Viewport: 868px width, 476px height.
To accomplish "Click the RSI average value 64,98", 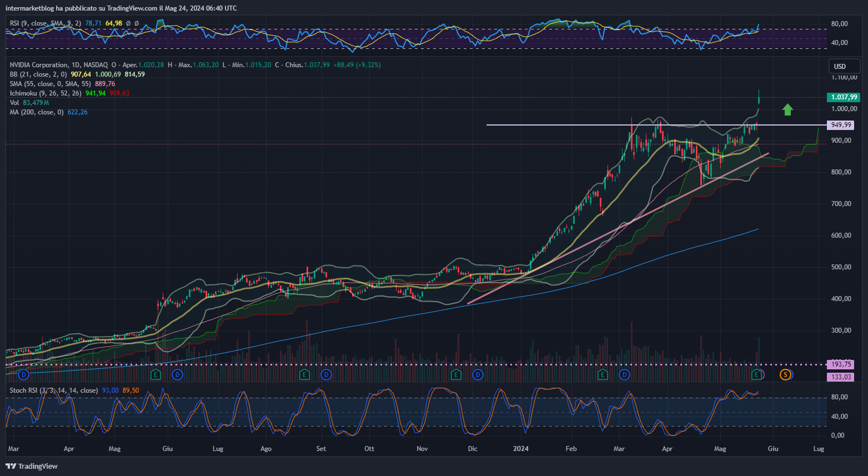I will (113, 23).
